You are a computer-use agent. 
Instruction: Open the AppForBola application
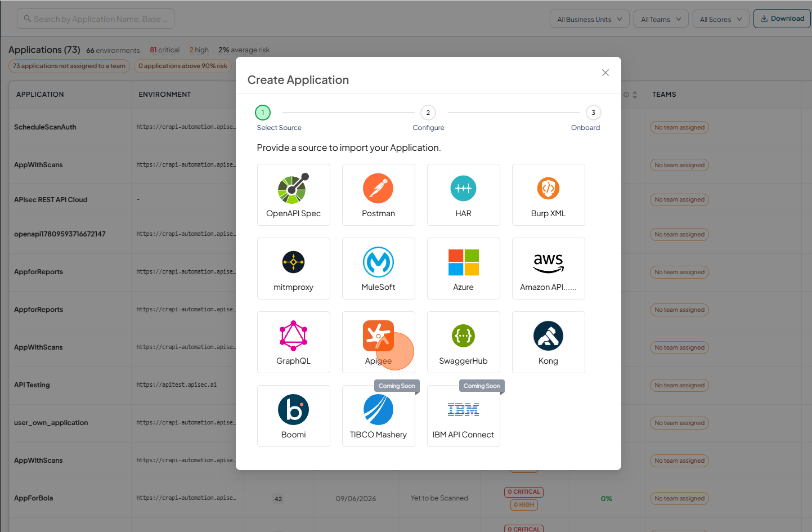click(x=34, y=498)
